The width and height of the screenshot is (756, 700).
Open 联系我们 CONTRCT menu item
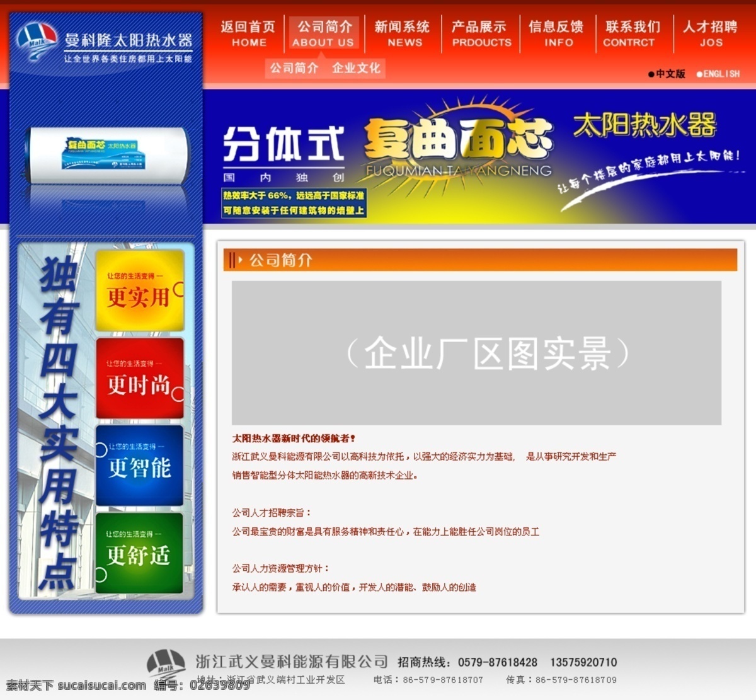633,34
